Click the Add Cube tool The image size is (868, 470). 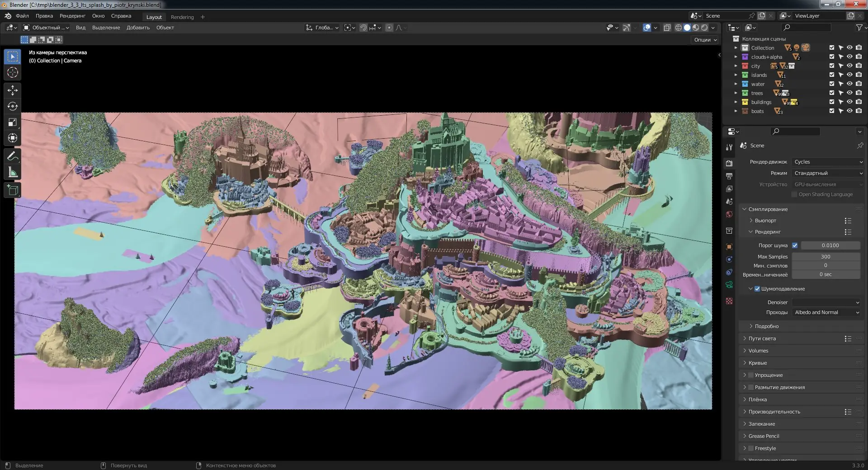click(13, 190)
